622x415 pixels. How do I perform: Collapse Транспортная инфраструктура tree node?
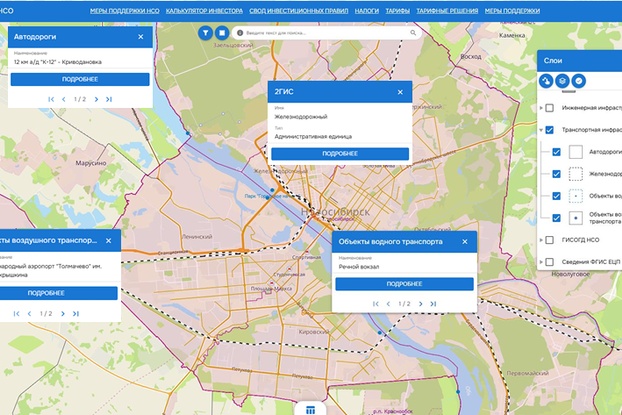pyautogui.click(x=541, y=130)
